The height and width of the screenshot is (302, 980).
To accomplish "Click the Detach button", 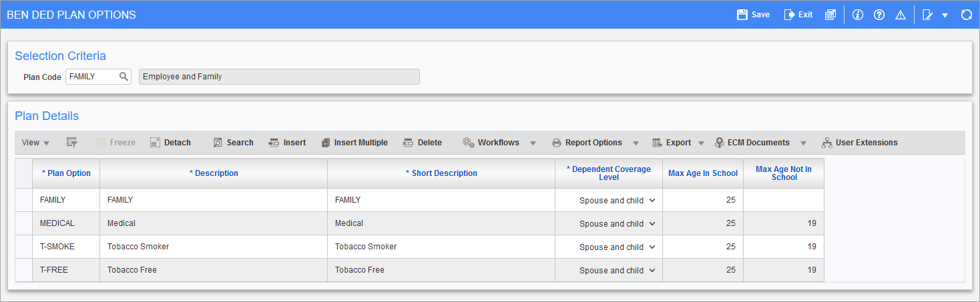I will pos(170,143).
